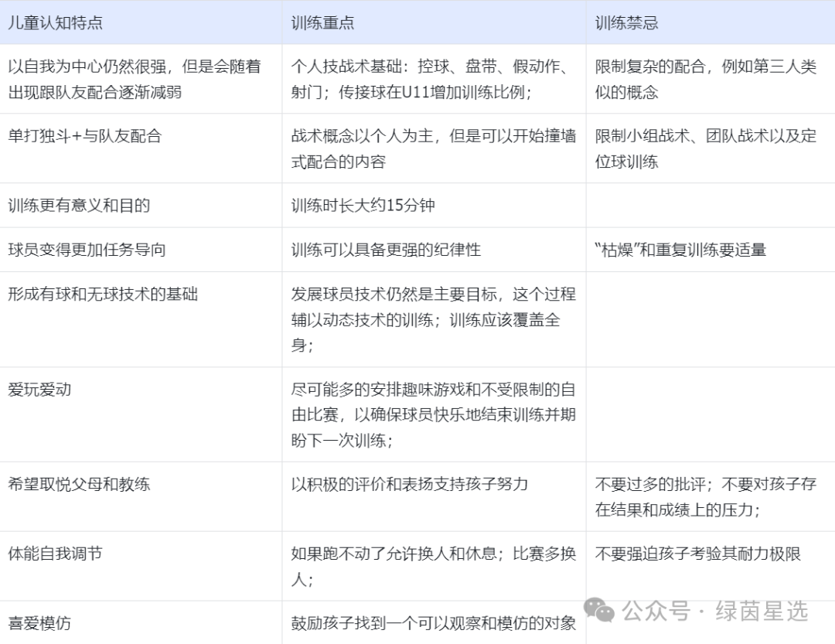Click the 训练更有意义和目的 cell

(x=141, y=206)
